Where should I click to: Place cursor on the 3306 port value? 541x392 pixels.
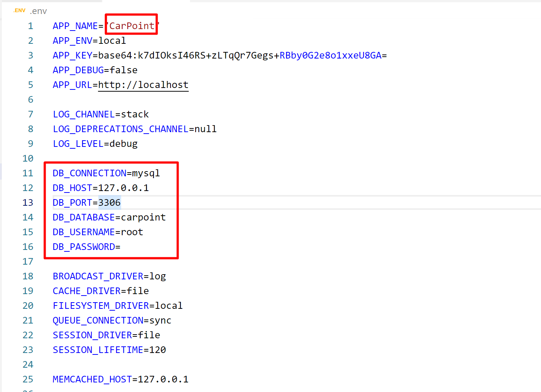tap(109, 203)
